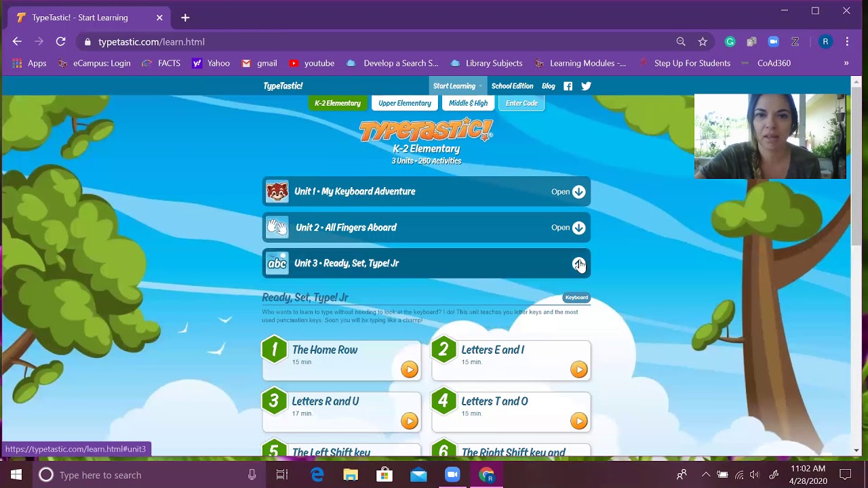Click the Enter Code tab

(521, 103)
